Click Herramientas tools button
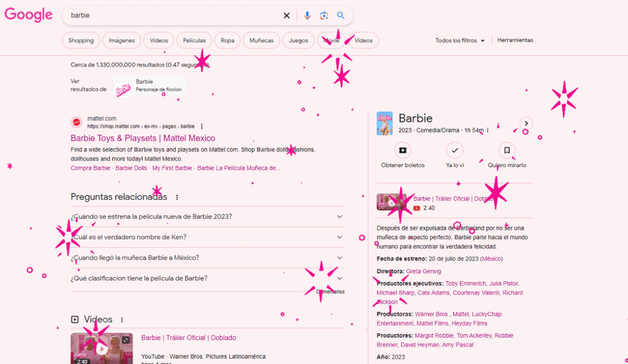628x364 pixels. tap(515, 40)
